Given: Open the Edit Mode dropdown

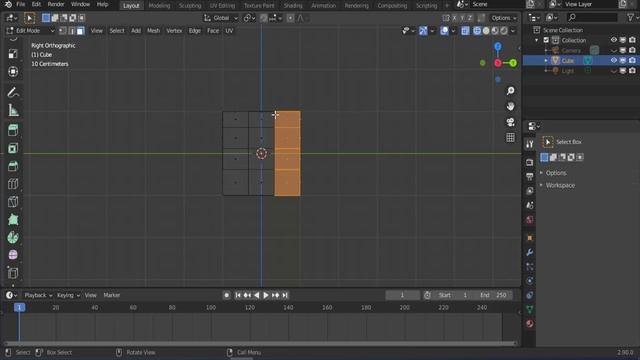Looking at the screenshot, I should pyautogui.click(x=31, y=31).
